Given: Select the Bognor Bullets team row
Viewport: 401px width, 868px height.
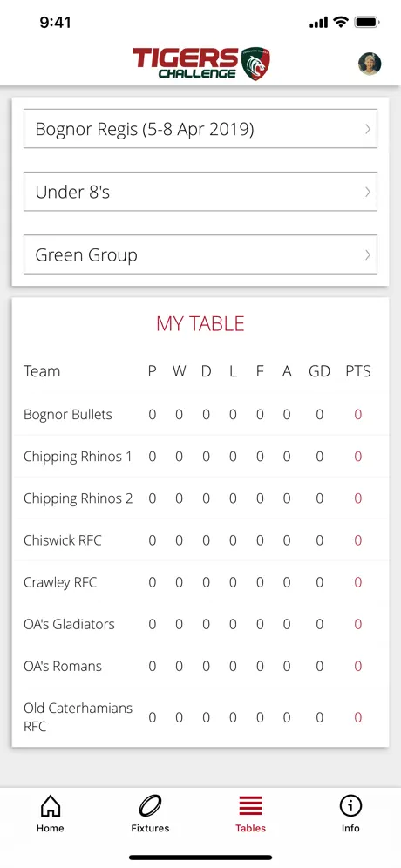Looking at the screenshot, I should point(200,414).
